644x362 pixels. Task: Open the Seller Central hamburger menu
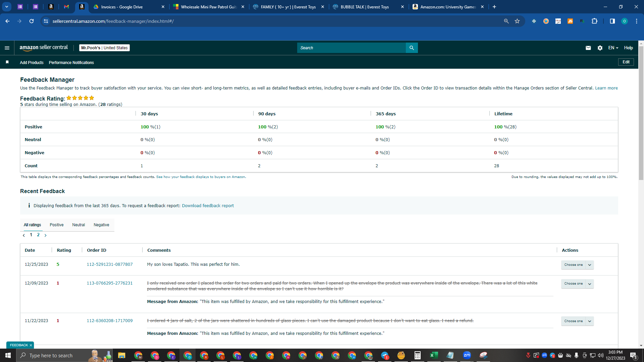7,48
